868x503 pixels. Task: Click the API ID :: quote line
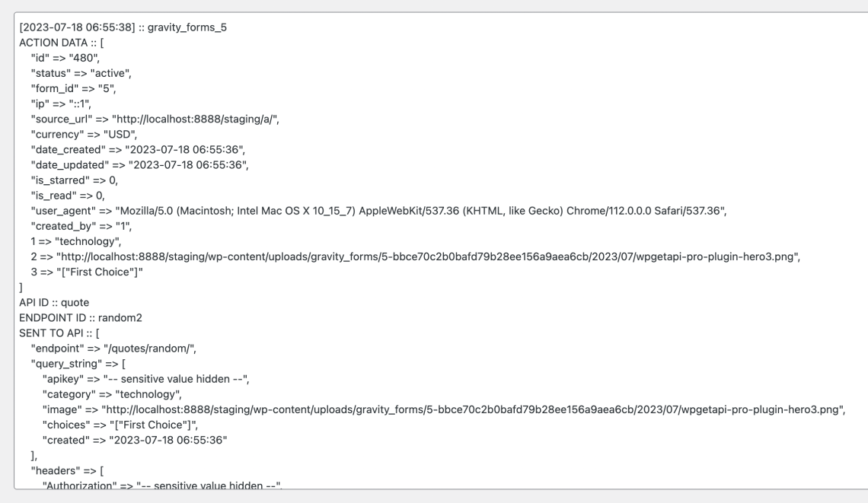tap(54, 303)
